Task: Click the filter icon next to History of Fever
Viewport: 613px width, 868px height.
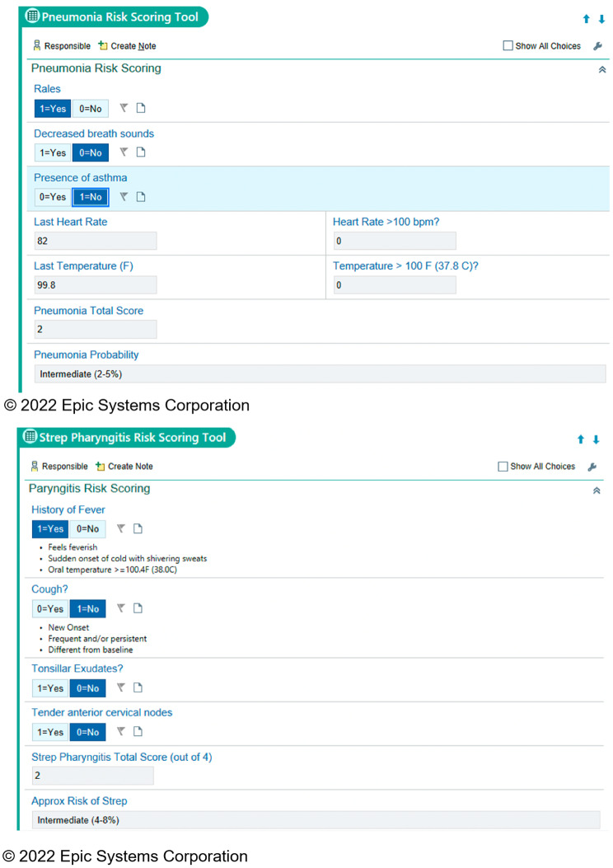Action: click(121, 528)
